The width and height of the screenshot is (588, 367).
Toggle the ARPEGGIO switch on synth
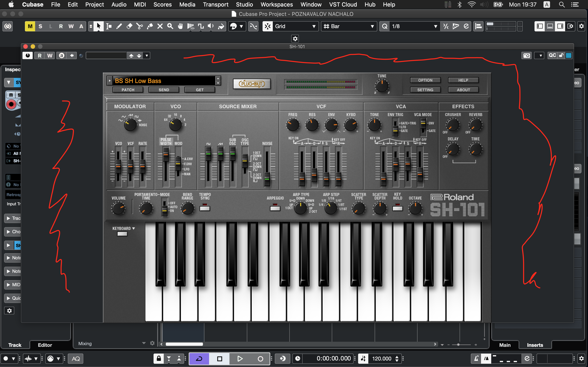tap(275, 208)
